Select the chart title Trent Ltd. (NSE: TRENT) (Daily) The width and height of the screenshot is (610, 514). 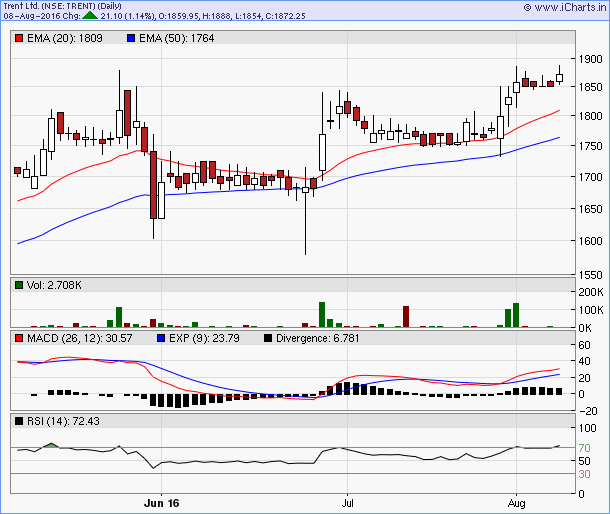62,6
